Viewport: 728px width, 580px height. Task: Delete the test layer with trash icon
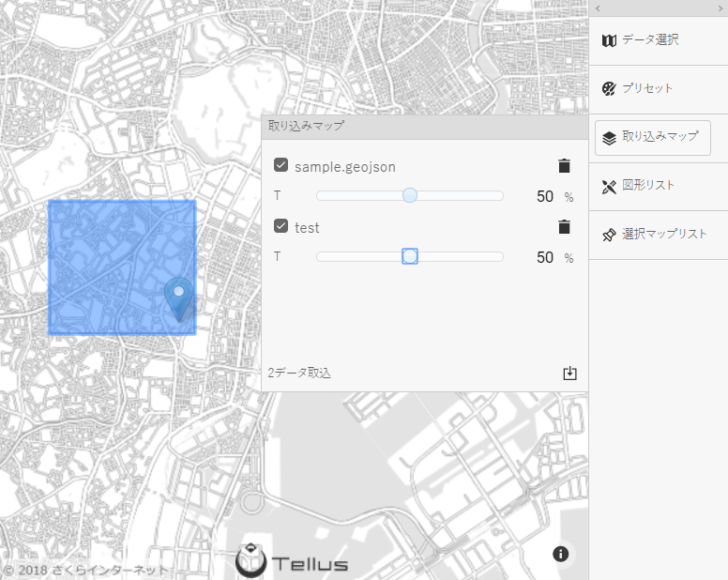pyautogui.click(x=564, y=226)
